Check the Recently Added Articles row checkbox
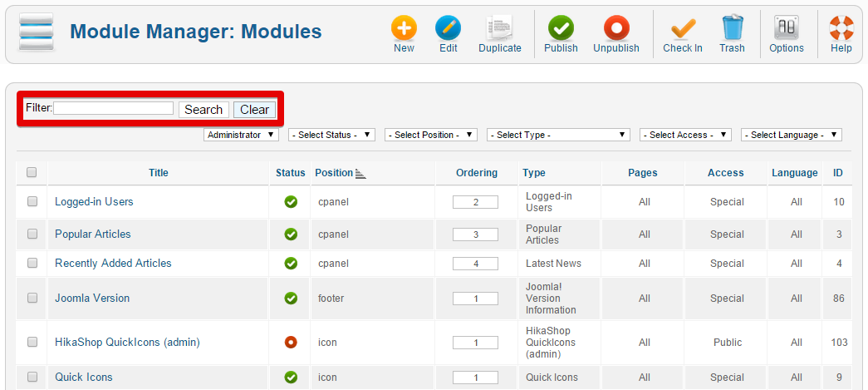868x390 pixels. 32,263
